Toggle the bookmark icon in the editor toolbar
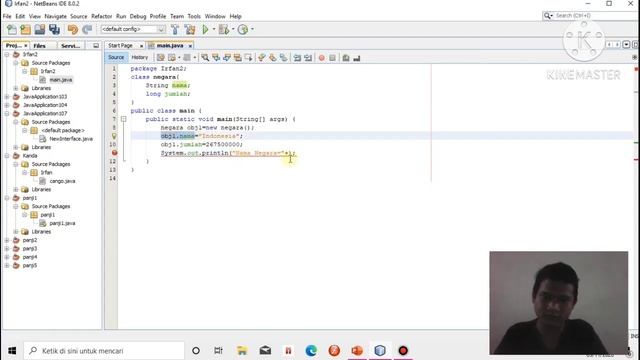The width and height of the screenshot is (640, 360). coord(283,58)
